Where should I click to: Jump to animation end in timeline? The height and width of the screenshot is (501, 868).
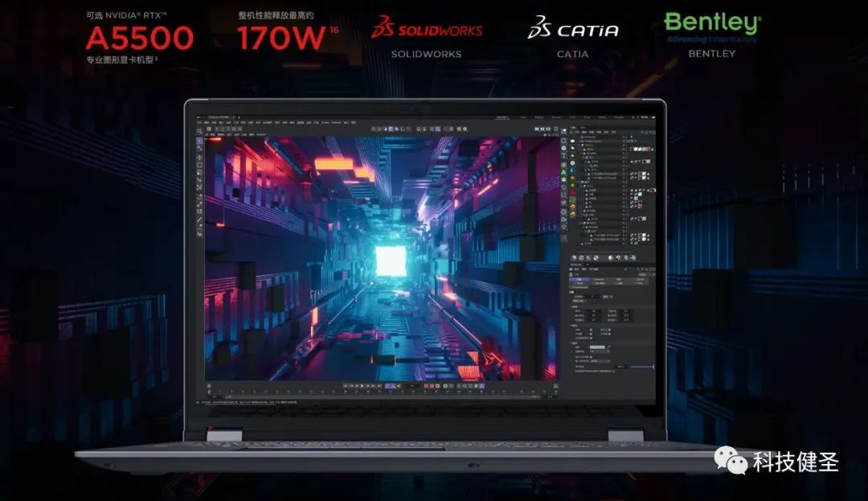(379, 386)
